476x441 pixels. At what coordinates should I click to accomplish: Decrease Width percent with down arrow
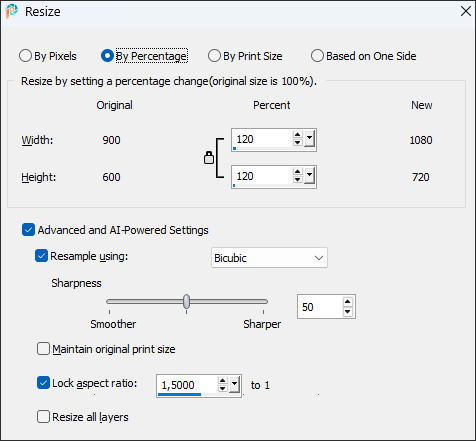point(297,142)
